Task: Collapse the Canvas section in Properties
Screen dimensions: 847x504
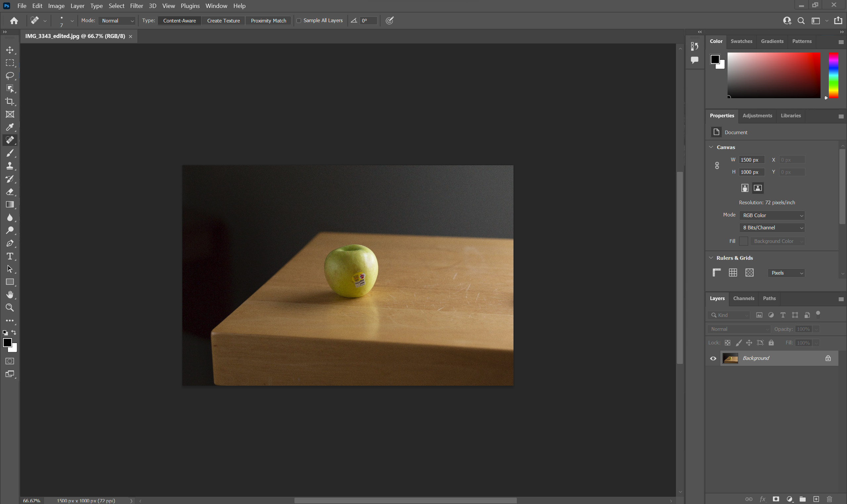Action: pyautogui.click(x=711, y=147)
